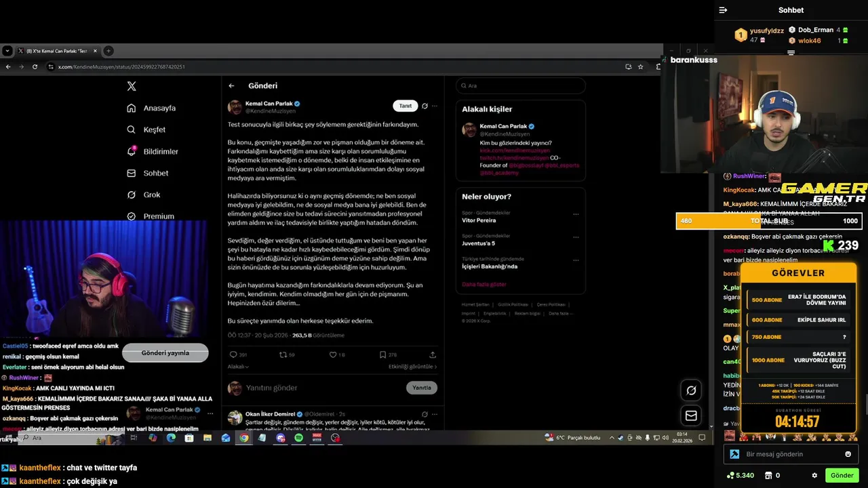Open Keşfet in X sidebar

tap(146, 129)
